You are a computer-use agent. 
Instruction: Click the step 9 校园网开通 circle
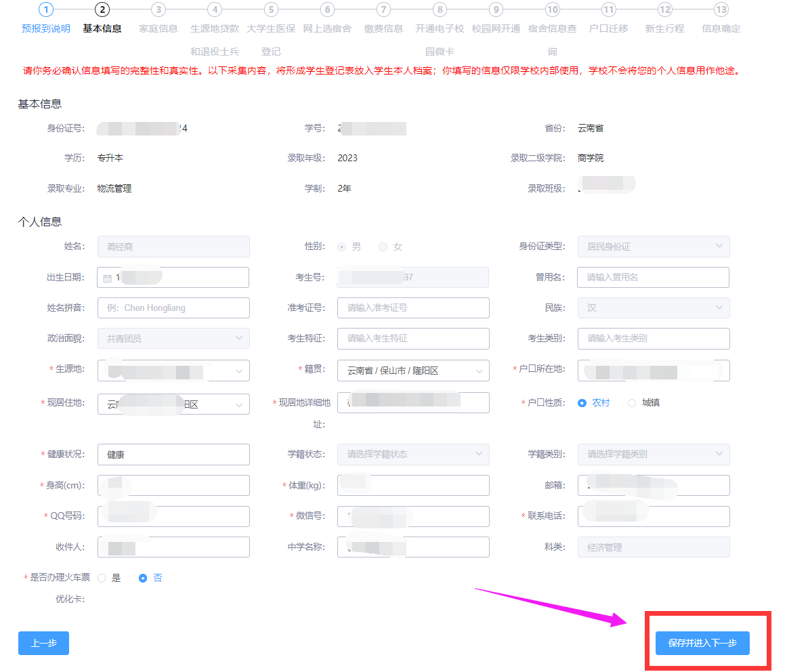[x=496, y=9]
